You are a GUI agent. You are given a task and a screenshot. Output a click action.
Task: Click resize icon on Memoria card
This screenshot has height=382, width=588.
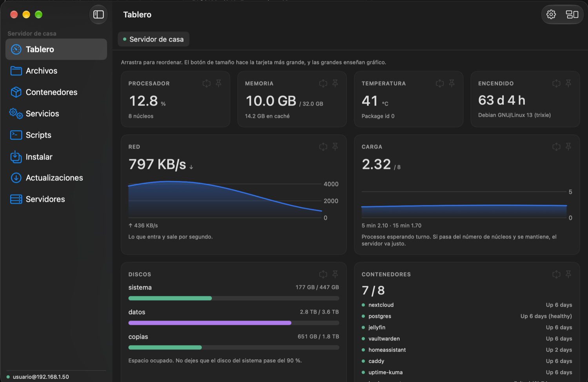pyautogui.click(x=323, y=83)
